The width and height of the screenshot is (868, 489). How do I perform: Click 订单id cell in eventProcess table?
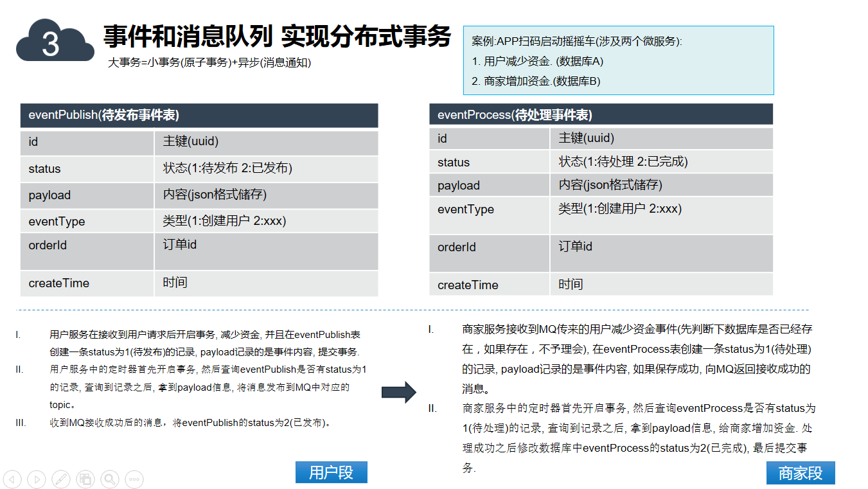[x=662, y=253]
